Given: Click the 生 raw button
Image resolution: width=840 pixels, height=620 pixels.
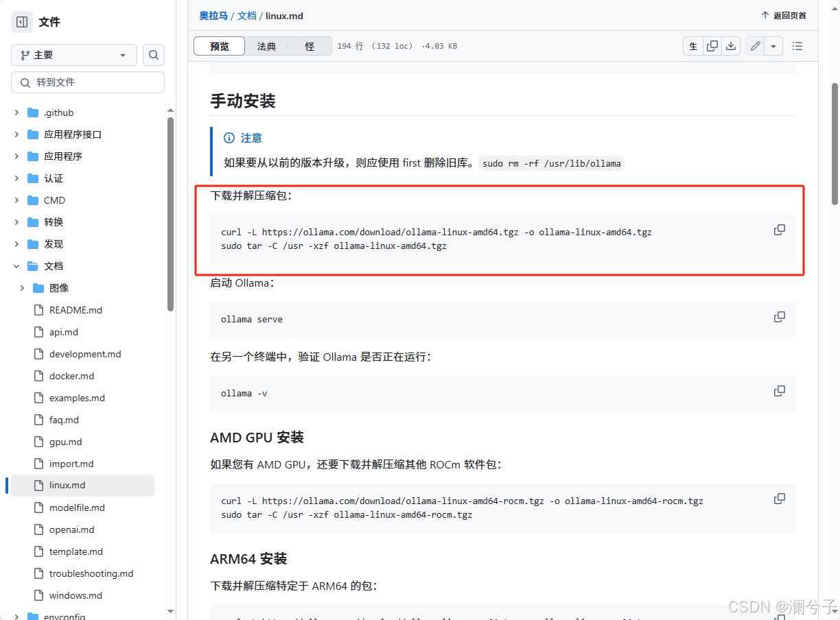Looking at the screenshot, I should point(693,46).
